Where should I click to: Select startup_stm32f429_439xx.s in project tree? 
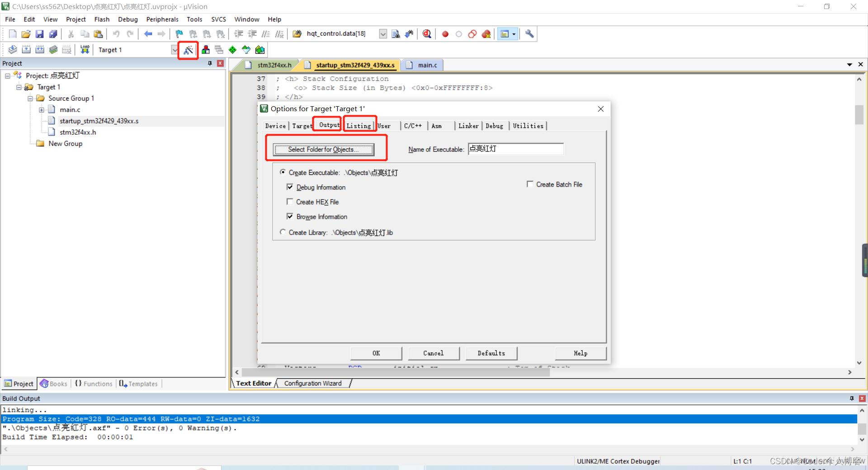pyautogui.click(x=99, y=121)
